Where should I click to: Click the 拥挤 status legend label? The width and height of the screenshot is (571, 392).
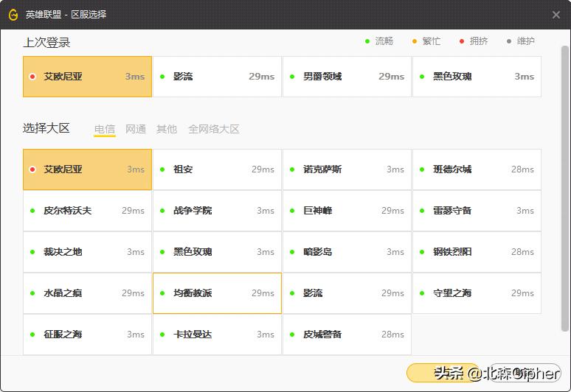point(479,41)
